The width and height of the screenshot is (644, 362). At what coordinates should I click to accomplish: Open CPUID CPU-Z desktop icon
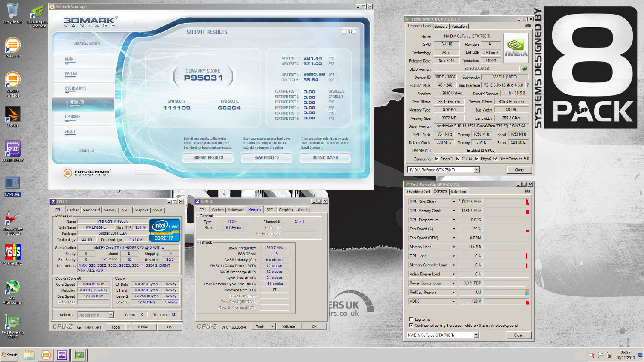point(12,151)
